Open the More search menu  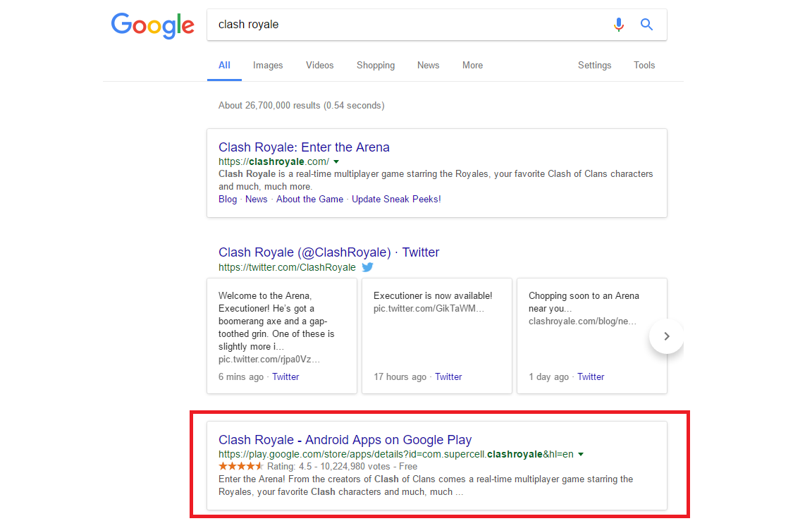[472, 65]
